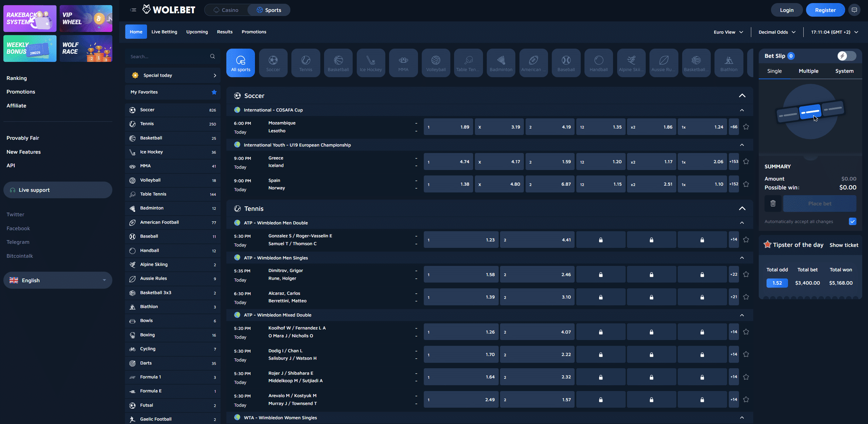
Task: Open the Live Betting menu tab
Action: (x=164, y=32)
